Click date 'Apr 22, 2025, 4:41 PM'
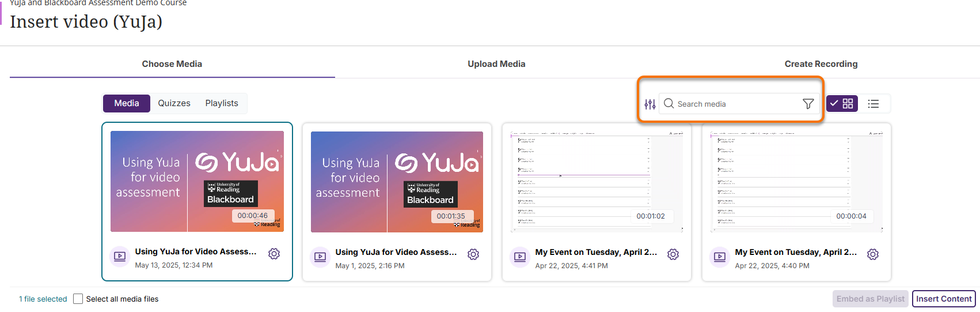980x312 pixels. coord(571,266)
